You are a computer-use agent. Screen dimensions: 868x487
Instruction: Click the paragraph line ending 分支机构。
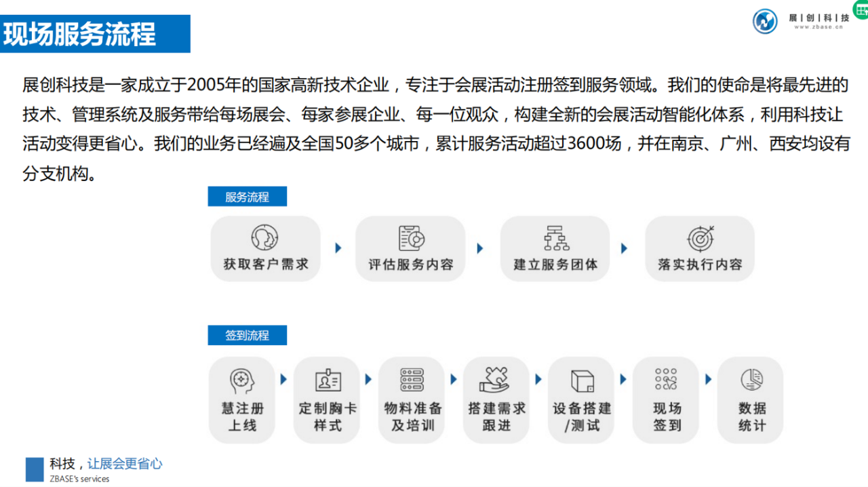(62, 174)
